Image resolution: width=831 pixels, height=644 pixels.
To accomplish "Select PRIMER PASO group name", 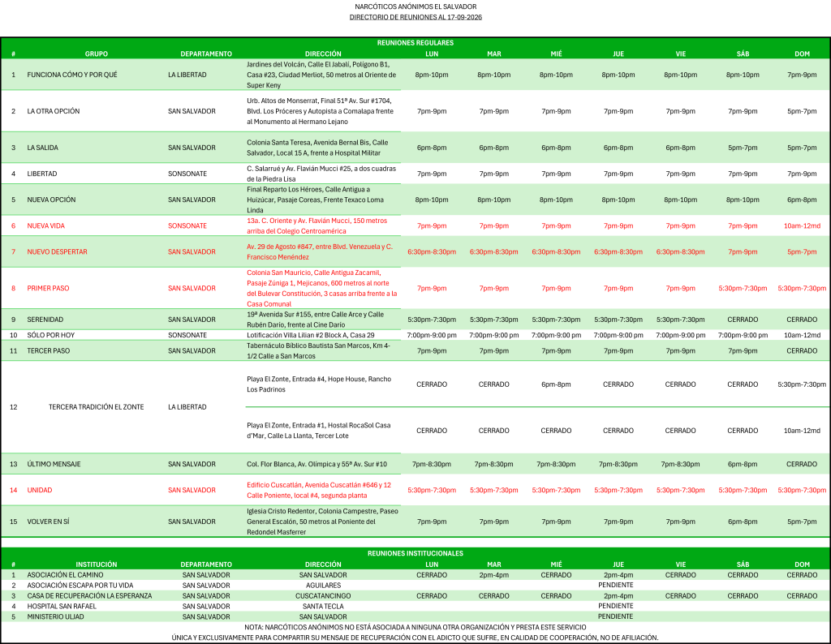I will (48, 288).
